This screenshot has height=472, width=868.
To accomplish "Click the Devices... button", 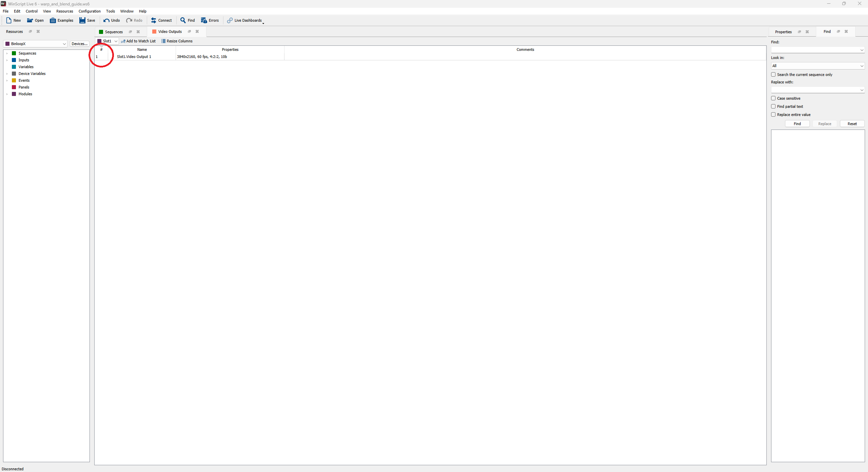I will pos(80,44).
